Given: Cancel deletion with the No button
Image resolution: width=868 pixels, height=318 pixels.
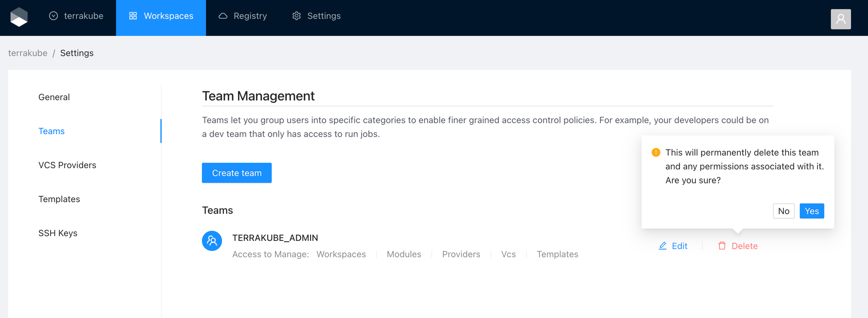Looking at the screenshot, I should tap(783, 211).
